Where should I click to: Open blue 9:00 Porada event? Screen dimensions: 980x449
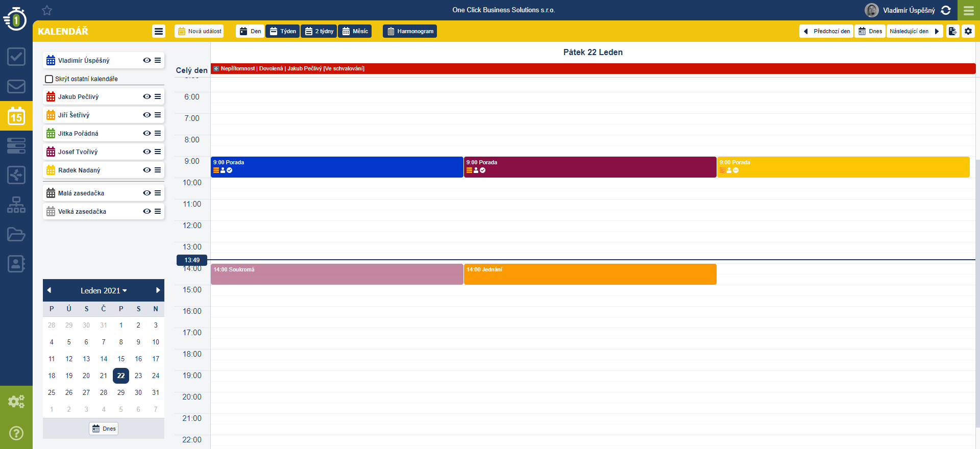pos(337,167)
